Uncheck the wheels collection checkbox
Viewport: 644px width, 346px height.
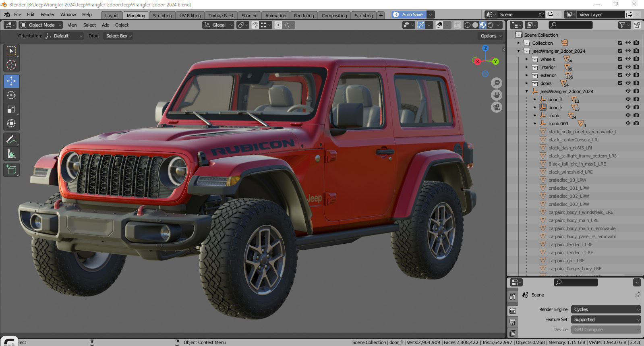click(x=620, y=59)
